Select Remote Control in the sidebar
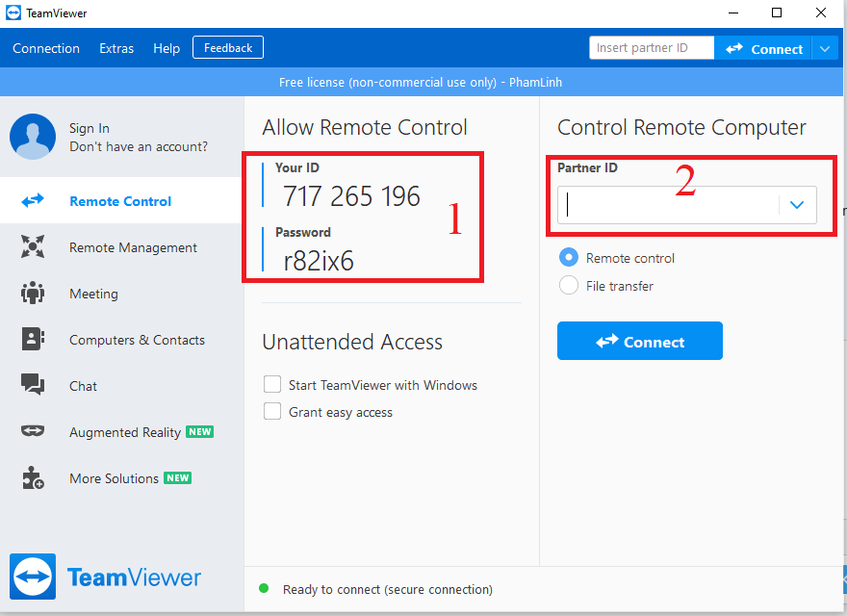The height and width of the screenshot is (616, 847). (x=121, y=200)
